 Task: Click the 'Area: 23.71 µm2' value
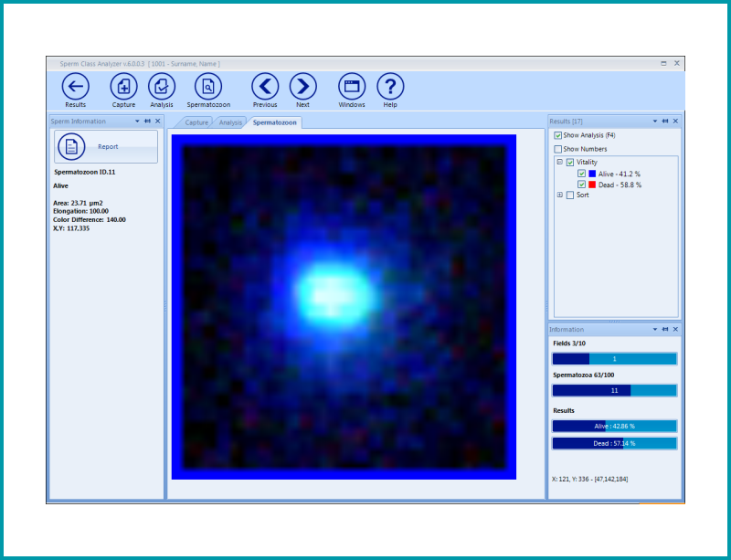pos(78,203)
